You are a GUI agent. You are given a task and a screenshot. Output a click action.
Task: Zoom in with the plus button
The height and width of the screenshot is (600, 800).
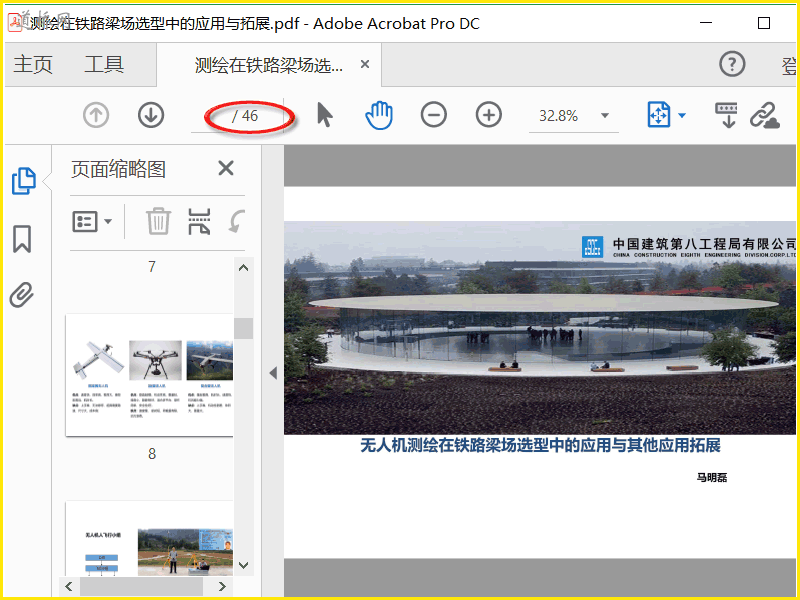[x=489, y=115]
